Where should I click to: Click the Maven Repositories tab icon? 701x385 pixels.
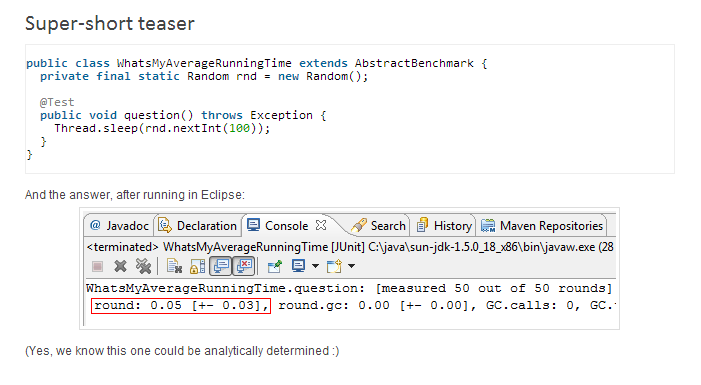488,226
